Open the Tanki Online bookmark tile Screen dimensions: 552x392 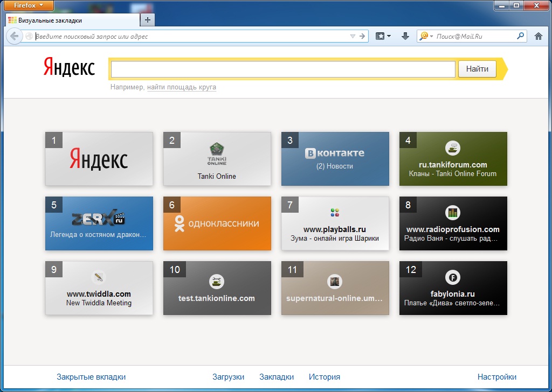click(x=217, y=159)
